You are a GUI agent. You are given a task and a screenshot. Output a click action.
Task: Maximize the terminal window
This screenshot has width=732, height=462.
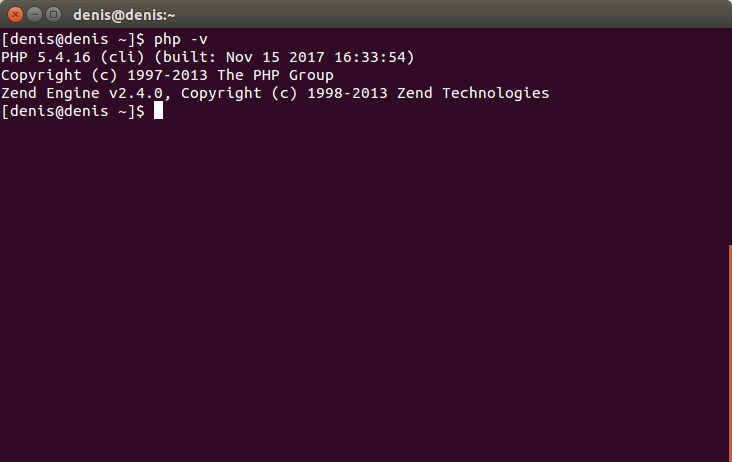[54, 14]
